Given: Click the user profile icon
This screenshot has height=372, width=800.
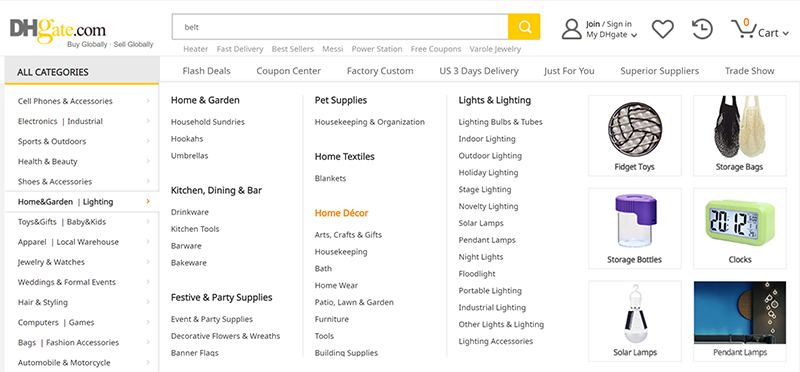Looking at the screenshot, I should pyautogui.click(x=571, y=29).
